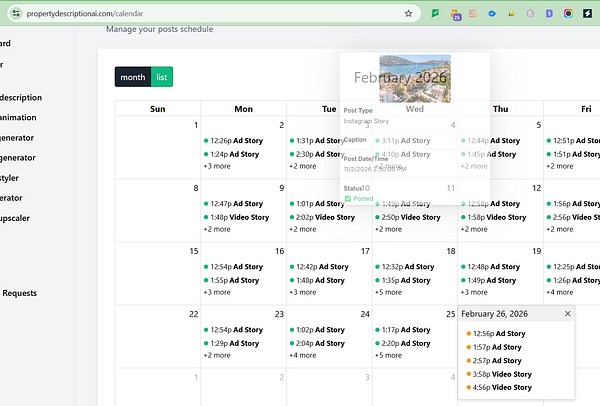
Task: Open 2:04p Ad Story on February 24
Action: tap(317, 344)
